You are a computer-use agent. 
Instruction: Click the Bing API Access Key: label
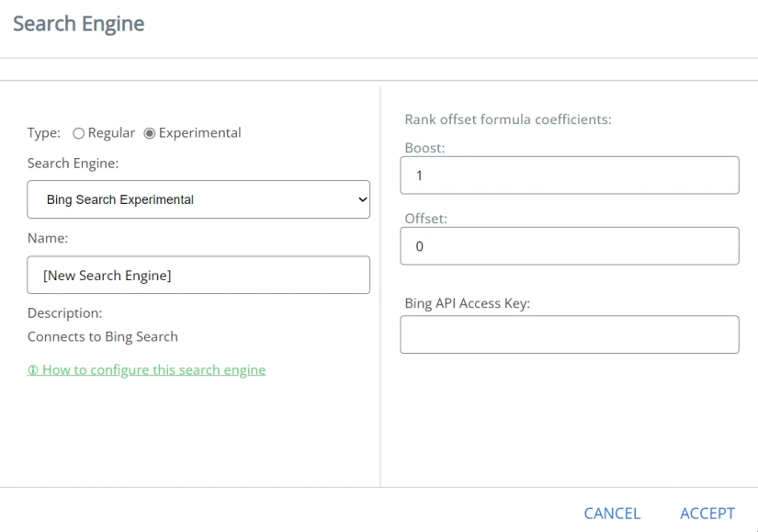point(468,304)
